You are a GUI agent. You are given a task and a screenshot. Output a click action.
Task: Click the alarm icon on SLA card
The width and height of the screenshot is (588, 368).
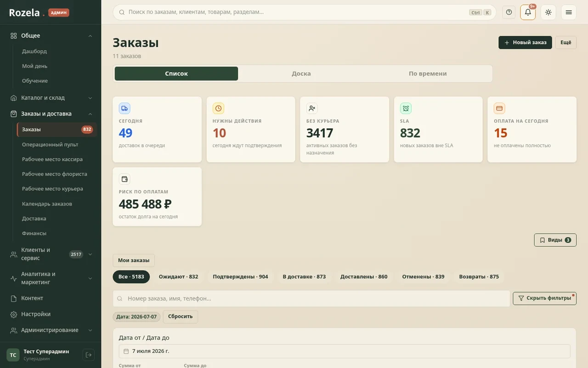pos(406,109)
